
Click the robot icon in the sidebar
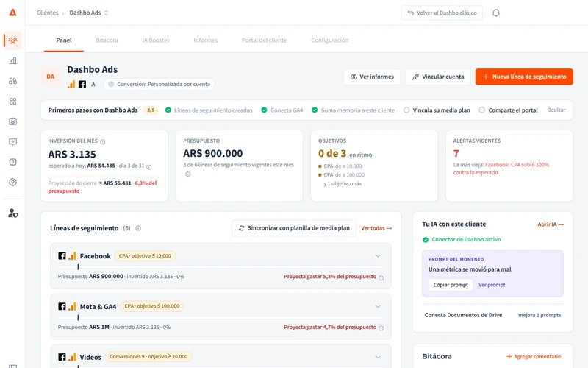coord(12,121)
